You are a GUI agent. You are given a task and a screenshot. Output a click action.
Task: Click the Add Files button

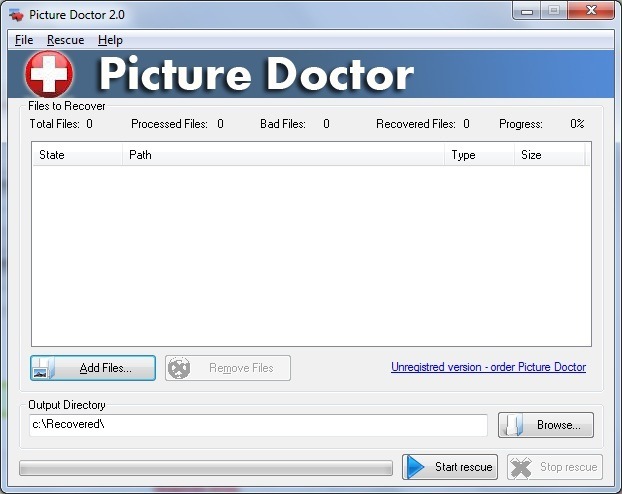pyautogui.click(x=93, y=368)
